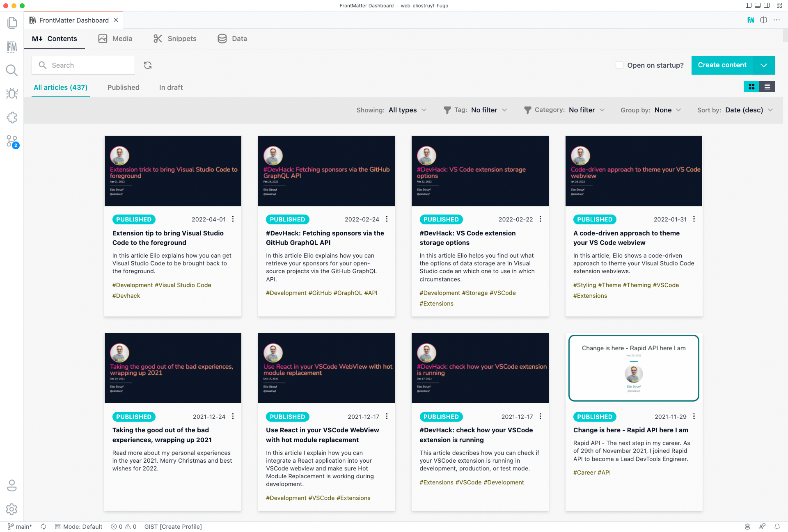Click GIST [Create Profile] in the status bar
The width and height of the screenshot is (788, 532).
pyautogui.click(x=173, y=526)
